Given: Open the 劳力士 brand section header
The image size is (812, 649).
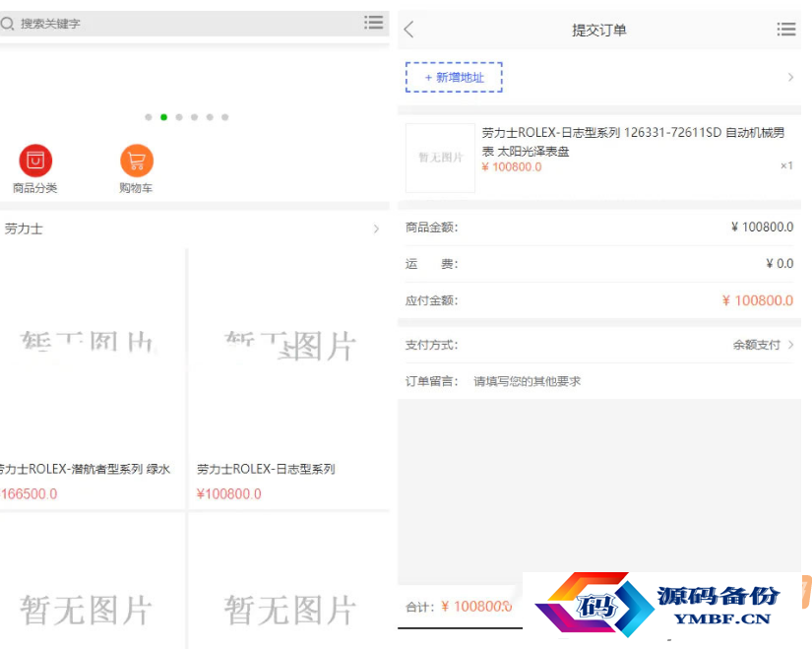Looking at the screenshot, I should [194, 228].
